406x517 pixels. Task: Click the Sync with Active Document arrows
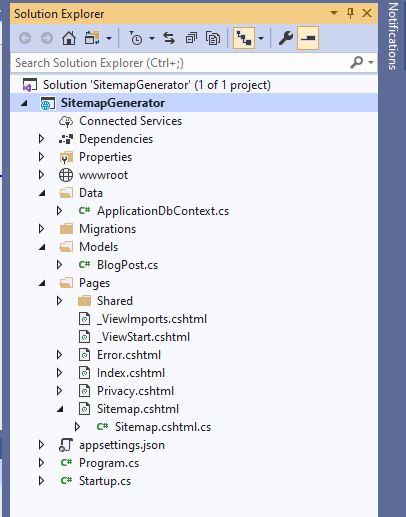click(x=169, y=39)
